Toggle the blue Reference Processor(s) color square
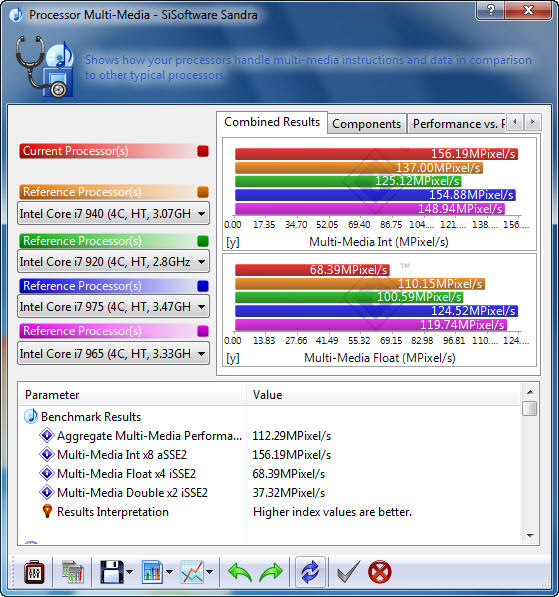The height and width of the screenshot is (597, 559). click(x=203, y=286)
